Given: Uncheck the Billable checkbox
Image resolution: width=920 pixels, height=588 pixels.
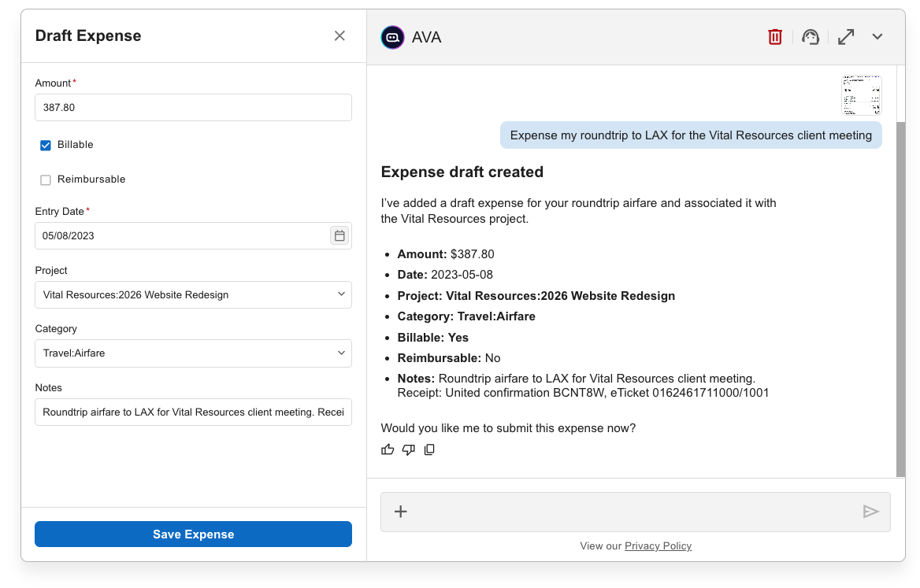Looking at the screenshot, I should pos(46,145).
